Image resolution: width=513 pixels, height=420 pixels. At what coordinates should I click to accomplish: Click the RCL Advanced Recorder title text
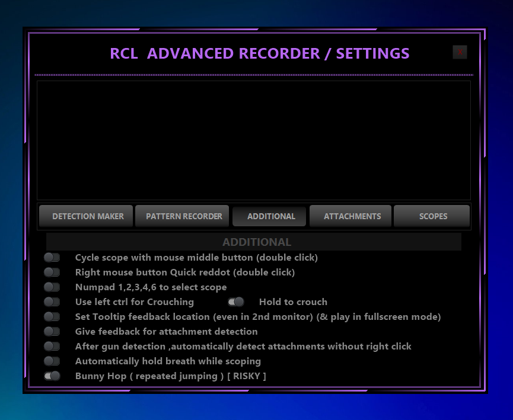[x=259, y=53]
